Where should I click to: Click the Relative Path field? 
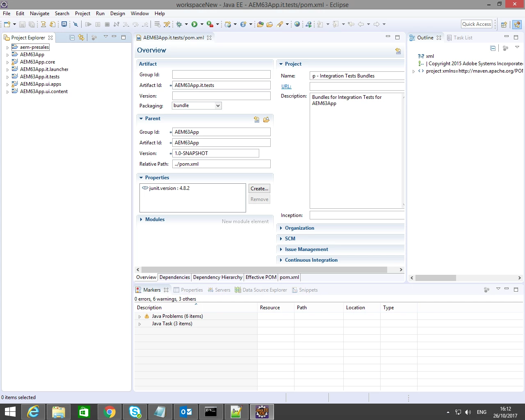(221, 164)
